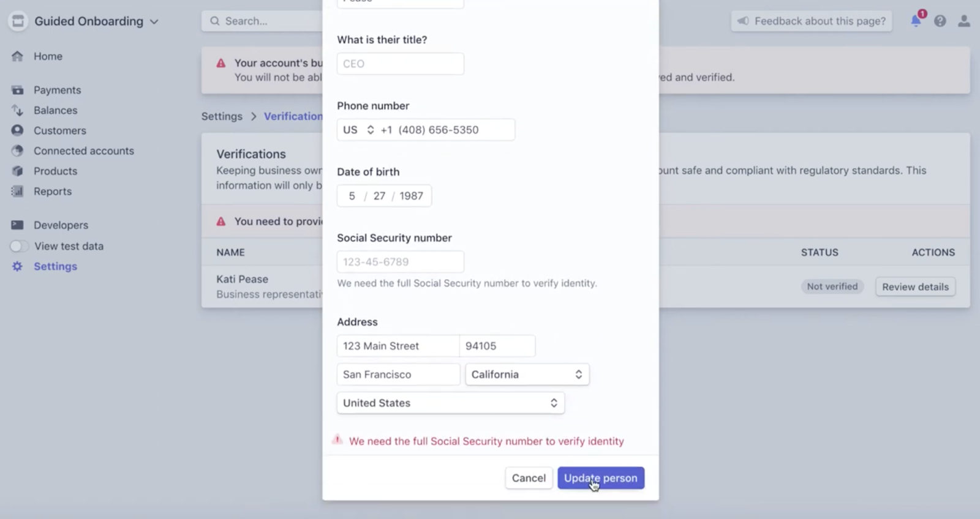Toggle View test data switch

[x=19, y=246]
